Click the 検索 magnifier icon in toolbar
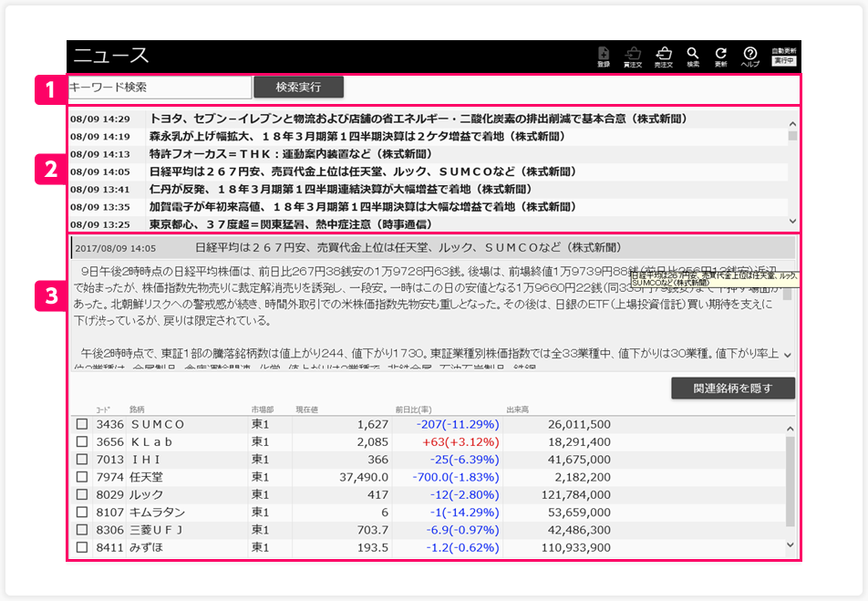 pyautogui.click(x=693, y=57)
